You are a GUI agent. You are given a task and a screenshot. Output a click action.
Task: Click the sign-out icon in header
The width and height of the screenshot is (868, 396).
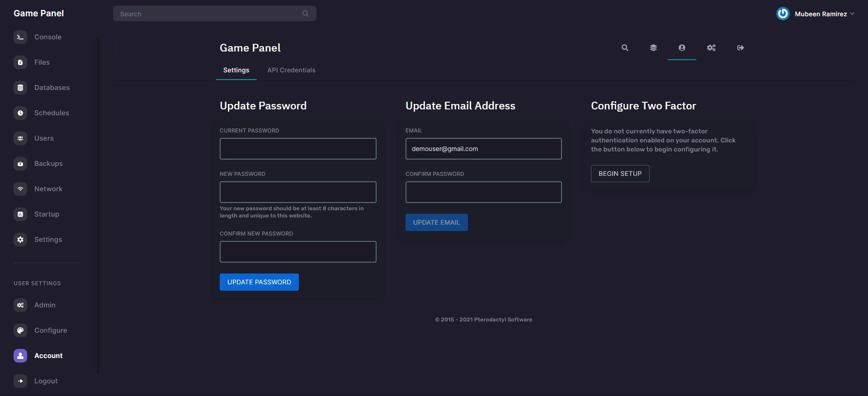tap(740, 48)
